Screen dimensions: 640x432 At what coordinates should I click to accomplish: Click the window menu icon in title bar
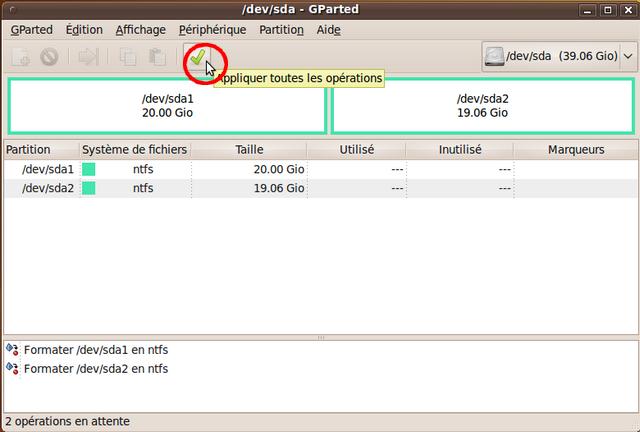coord(12,10)
